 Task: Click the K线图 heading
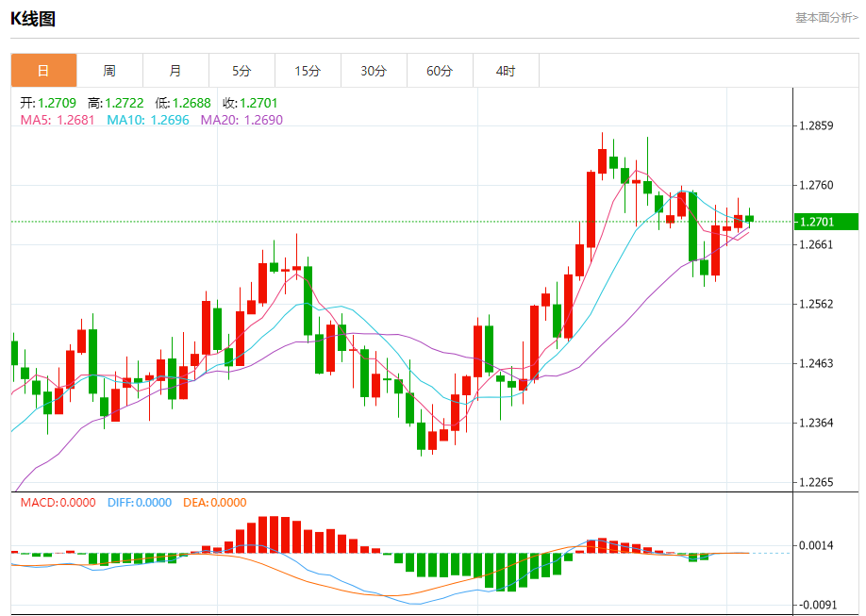pos(33,19)
